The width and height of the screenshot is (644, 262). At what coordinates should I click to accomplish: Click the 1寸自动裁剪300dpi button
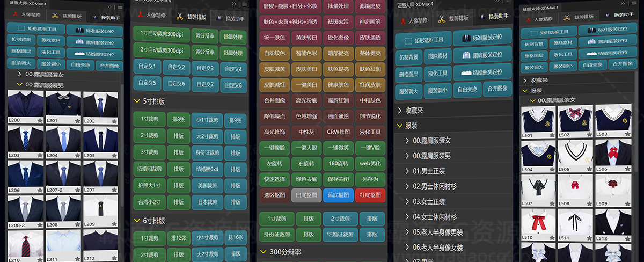(x=162, y=35)
